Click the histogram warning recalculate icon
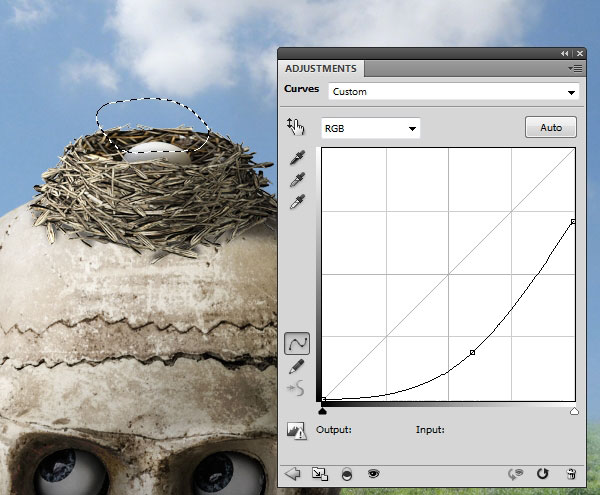Image resolution: width=600 pixels, height=495 pixels. click(x=297, y=431)
